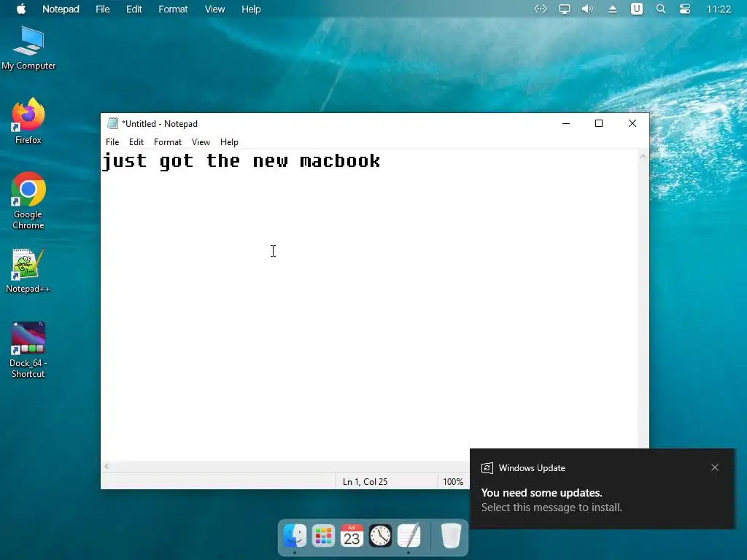Image resolution: width=747 pixels, height=560 pixels.
Task: Open View menu in Notepad window
Action: (x=201, y=142)
